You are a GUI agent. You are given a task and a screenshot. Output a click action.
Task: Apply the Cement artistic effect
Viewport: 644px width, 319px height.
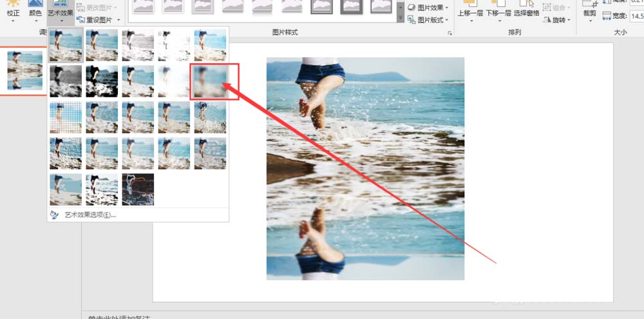(x=66, y=153)
